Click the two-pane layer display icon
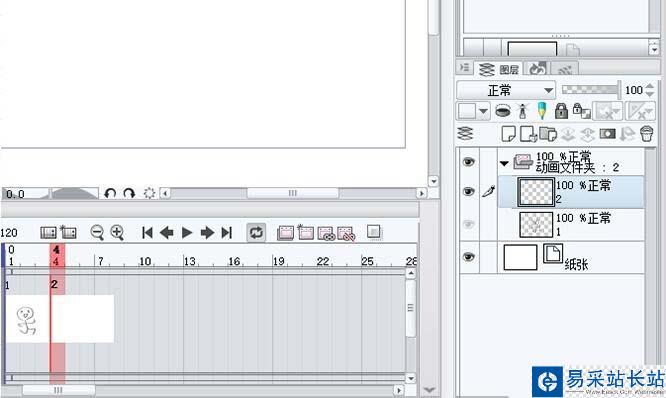The image size is (666, 398). point(466,134)
